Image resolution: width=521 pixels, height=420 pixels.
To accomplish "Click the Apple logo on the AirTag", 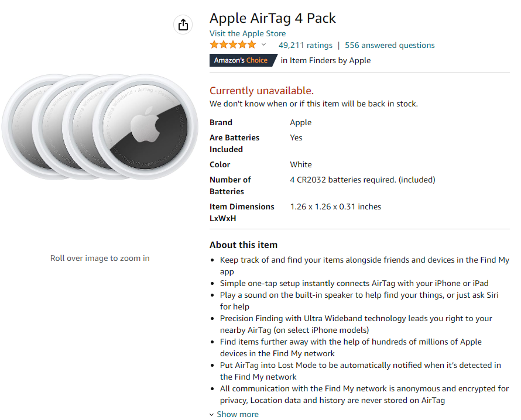I will click(x=145, y=125).
